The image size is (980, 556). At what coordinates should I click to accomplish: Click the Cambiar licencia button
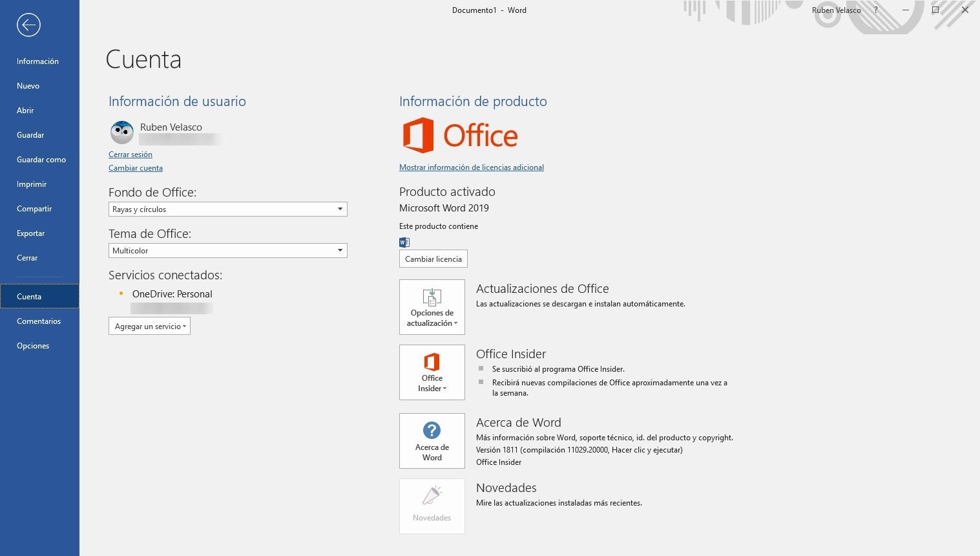[433, 259]
